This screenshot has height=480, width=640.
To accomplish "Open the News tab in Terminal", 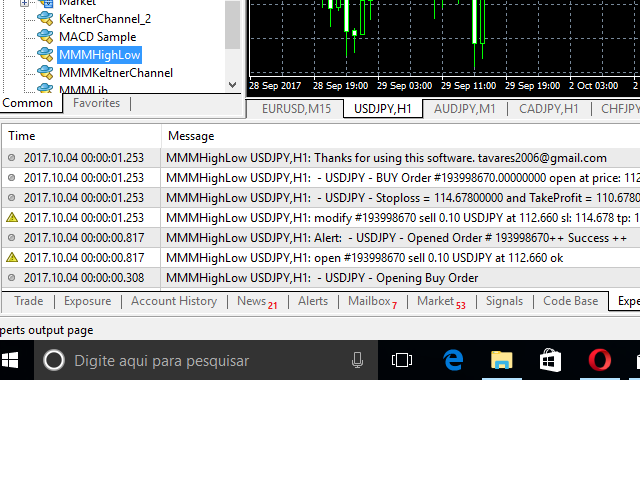I will (x=257, y=302).
